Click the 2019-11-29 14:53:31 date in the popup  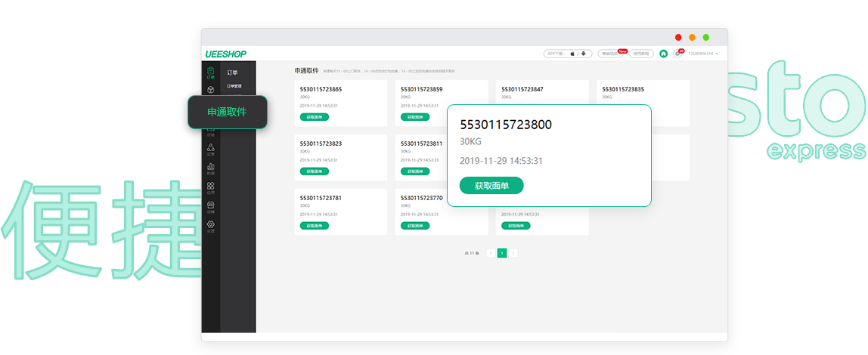[501, 161]
